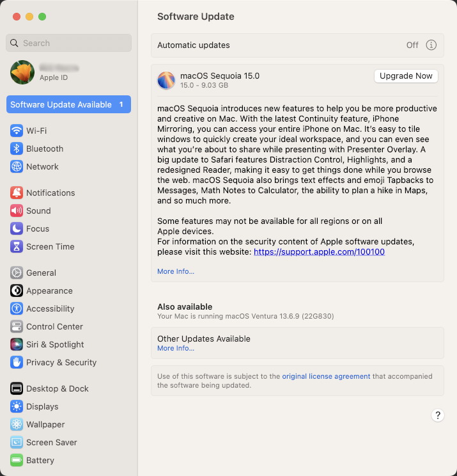Open the help question mark button

tap(438, 415)
